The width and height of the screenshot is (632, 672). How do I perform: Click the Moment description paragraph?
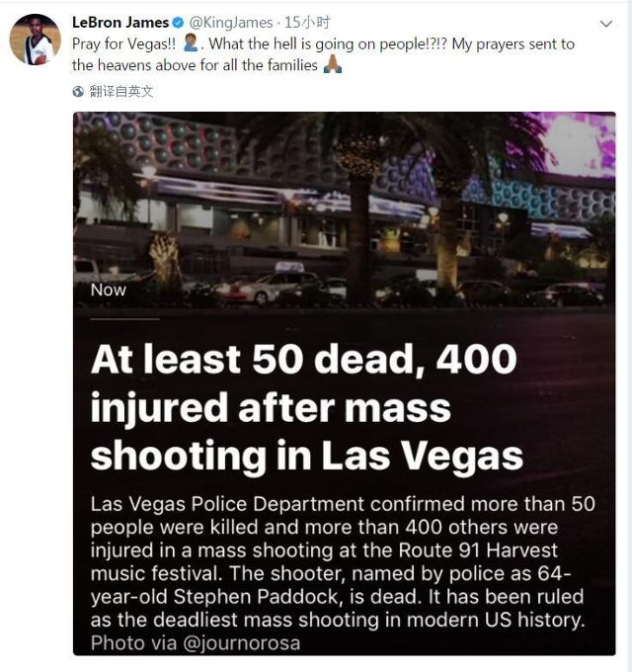(343, 562)
